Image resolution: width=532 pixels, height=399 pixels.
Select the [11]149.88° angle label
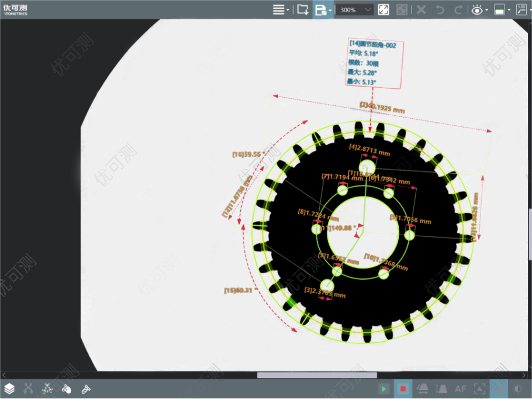pyautogui.click(x=338, y=228)
